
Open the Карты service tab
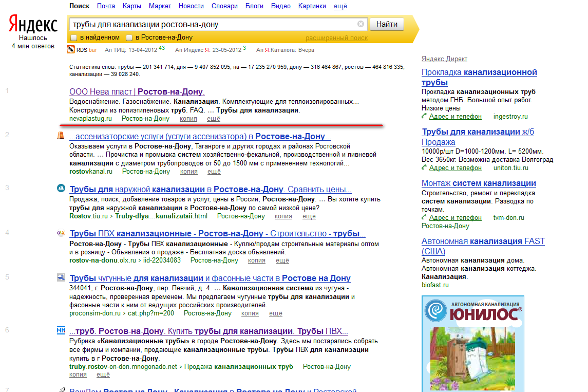coord(132,6)
